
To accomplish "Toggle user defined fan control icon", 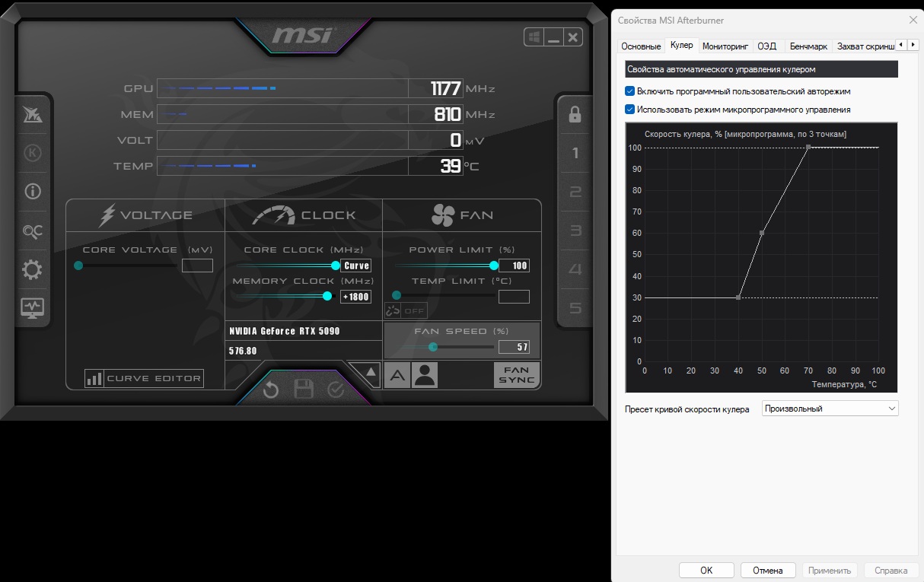I will pyautogui.click(x=425, y=375).
